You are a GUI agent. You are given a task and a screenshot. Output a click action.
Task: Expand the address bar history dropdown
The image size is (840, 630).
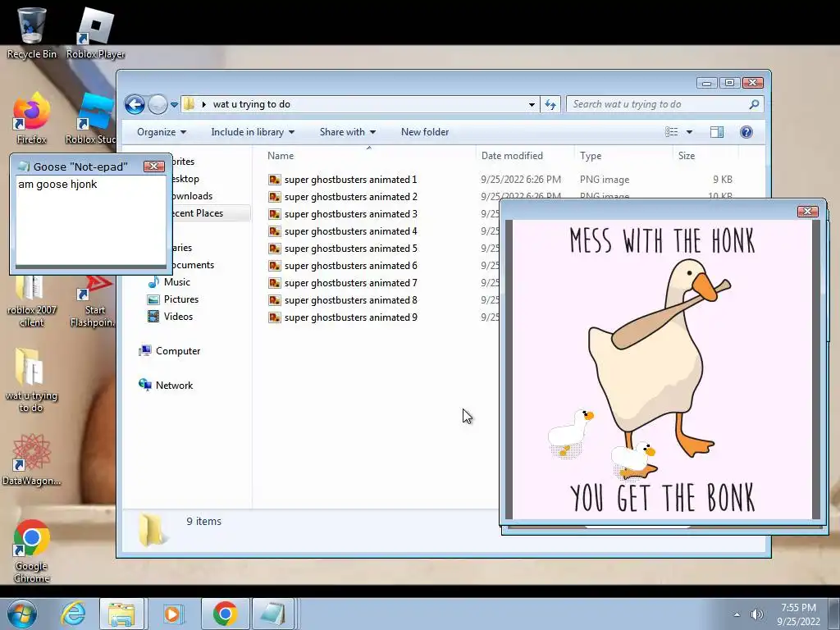pos(532,104)
